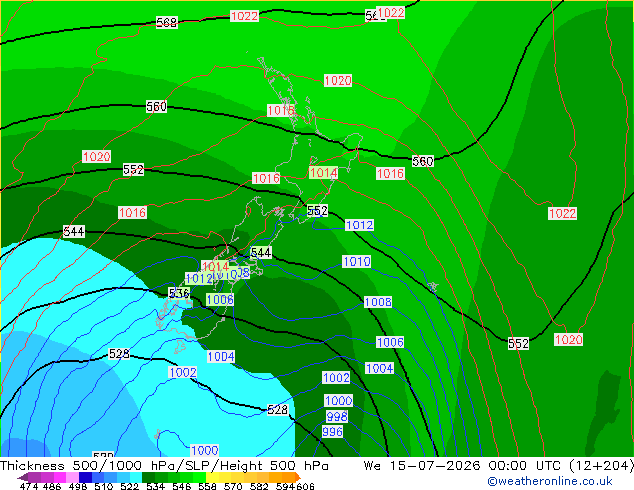Click the legend value 558
Screen dimensions: 634x490
pos(207,486)
